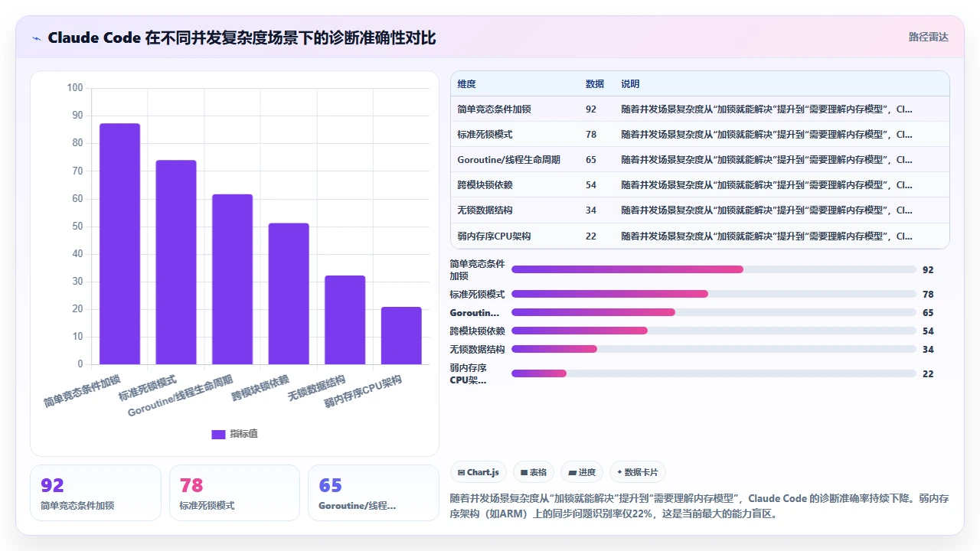Click the 标准死锁模式 bar in the chart
This screenshot has height=551, width=980.
(176, 262)
